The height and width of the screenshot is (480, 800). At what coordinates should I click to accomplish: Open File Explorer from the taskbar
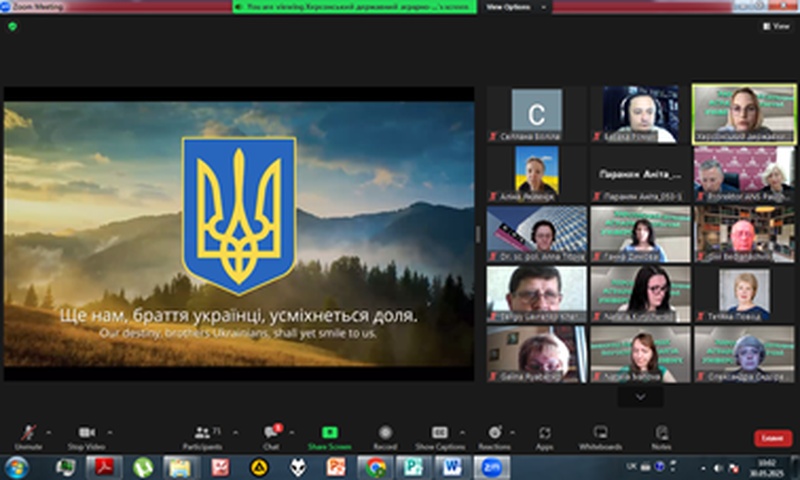(181, 467)
